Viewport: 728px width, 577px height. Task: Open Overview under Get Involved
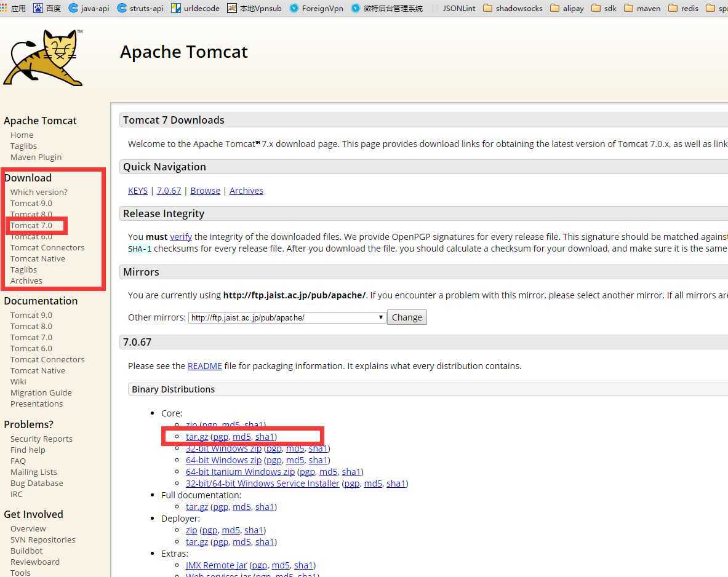coord(28,529)
